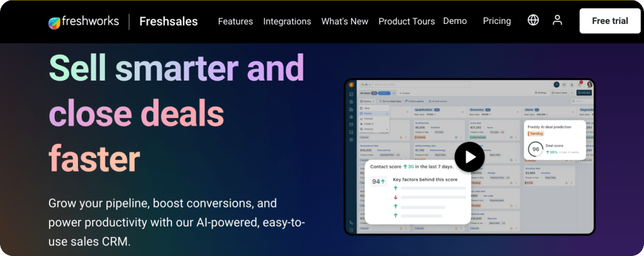Click the "faster" headline word
The height and width of the screenshot is (256, 644).
(x=94, y=158)
